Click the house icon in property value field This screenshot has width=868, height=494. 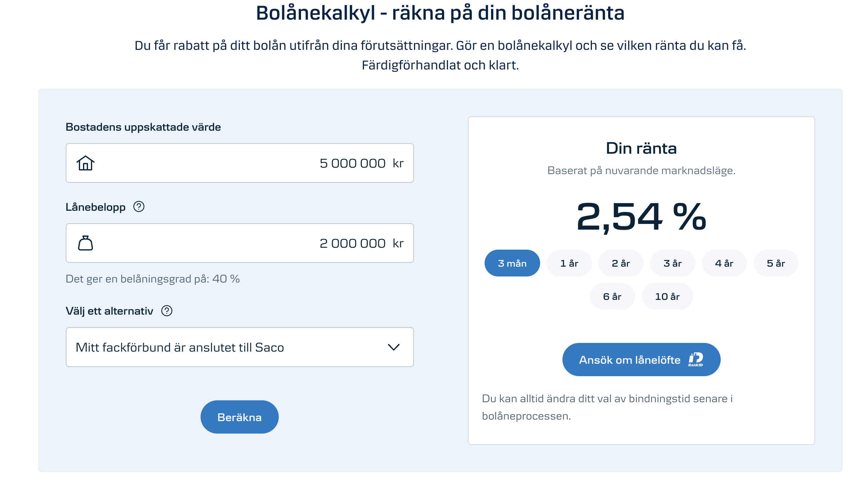[x=85, y=163]
